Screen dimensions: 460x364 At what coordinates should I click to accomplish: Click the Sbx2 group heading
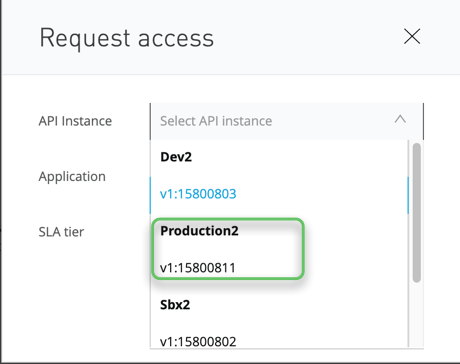coord(175,305)
